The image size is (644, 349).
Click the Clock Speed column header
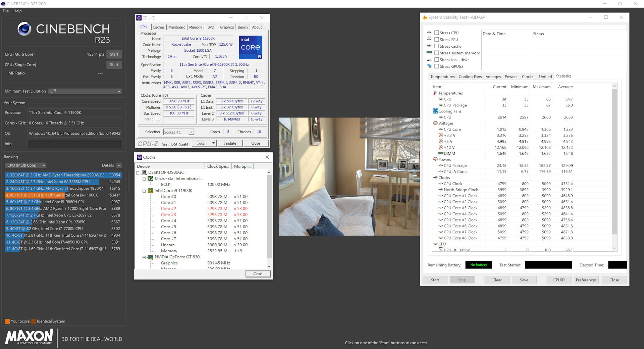(x=218, y=166)
